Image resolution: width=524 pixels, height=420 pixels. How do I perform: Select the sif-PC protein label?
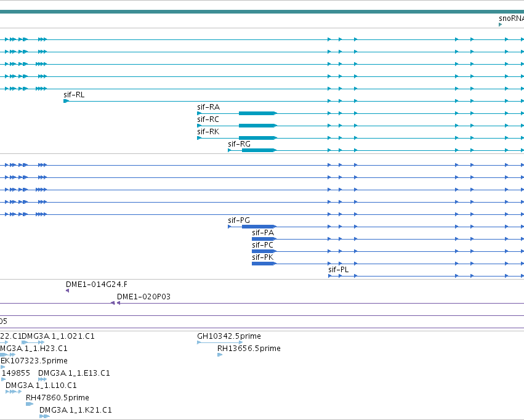[x=262, y=245]
